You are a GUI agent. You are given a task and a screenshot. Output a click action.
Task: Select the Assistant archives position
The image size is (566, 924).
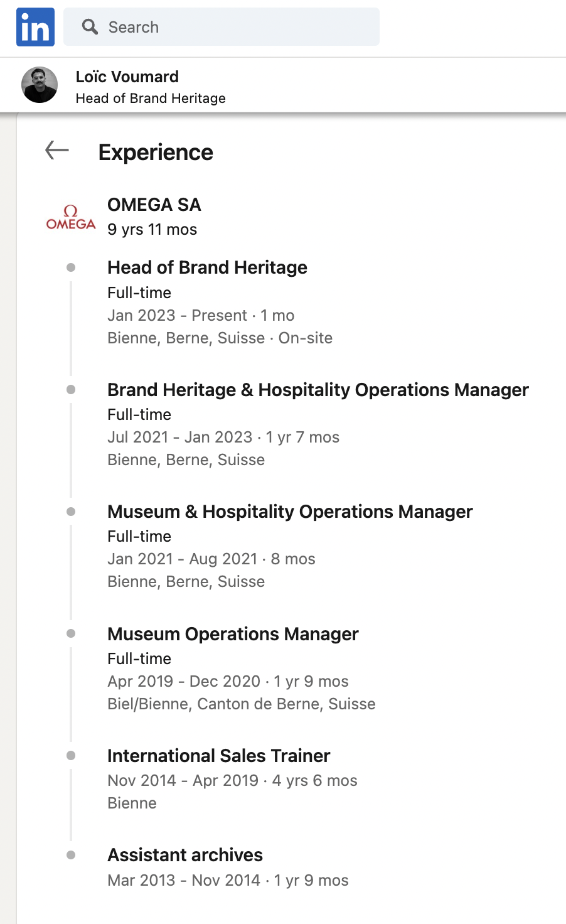[185, 855]
